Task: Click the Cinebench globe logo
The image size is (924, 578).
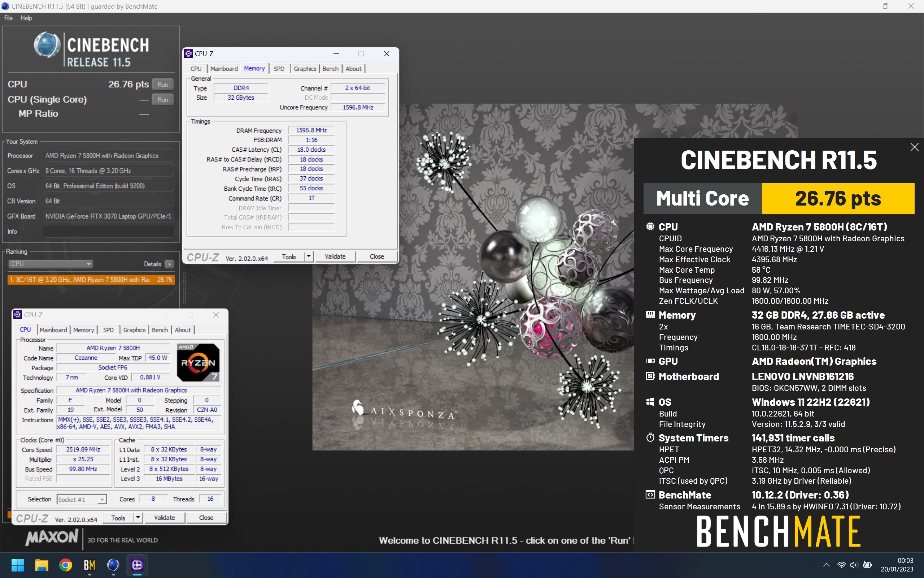Action: tap(47, 45)
